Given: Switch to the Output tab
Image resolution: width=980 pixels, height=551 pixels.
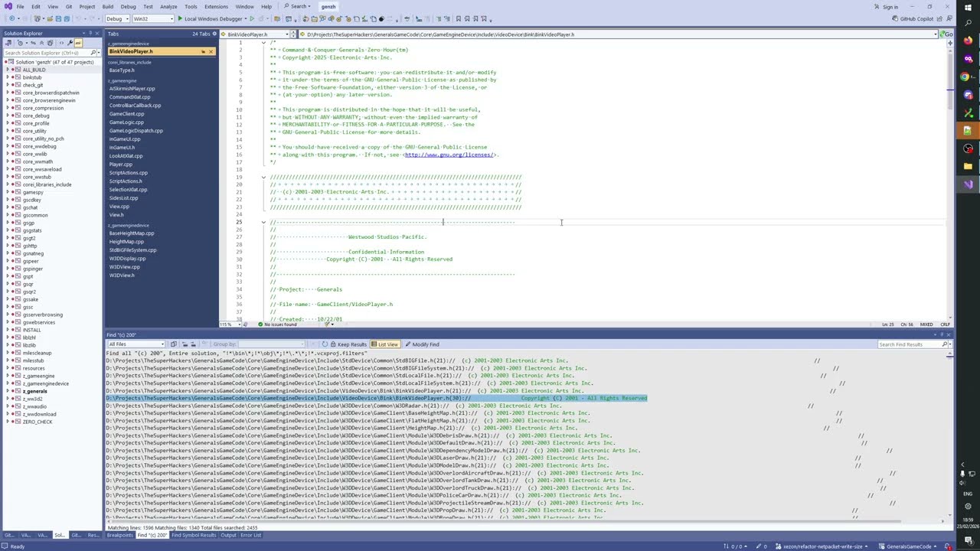Looking at the screenshot, I should click(228, 535).
